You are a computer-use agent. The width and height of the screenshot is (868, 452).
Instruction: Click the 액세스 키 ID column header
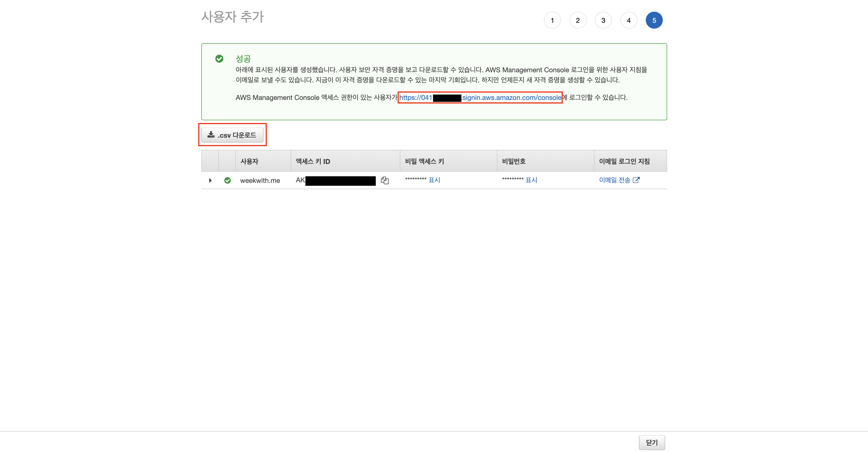coord(313,161)
